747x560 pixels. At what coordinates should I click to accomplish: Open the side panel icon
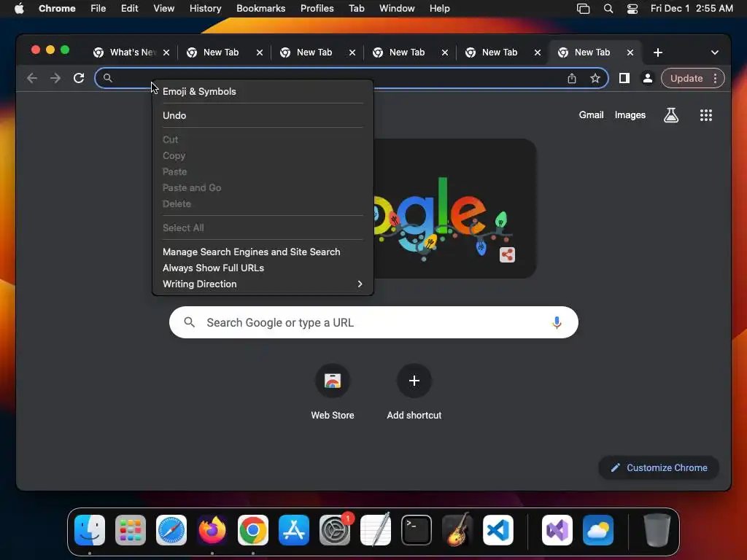(624, 78)
